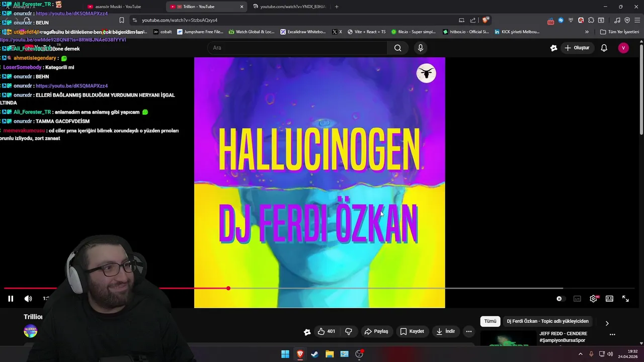Viewport: 644px width, 362px height.
Task: Click JEFF REDD - CENDERE video thumbnail
Action: click(508, 338)
